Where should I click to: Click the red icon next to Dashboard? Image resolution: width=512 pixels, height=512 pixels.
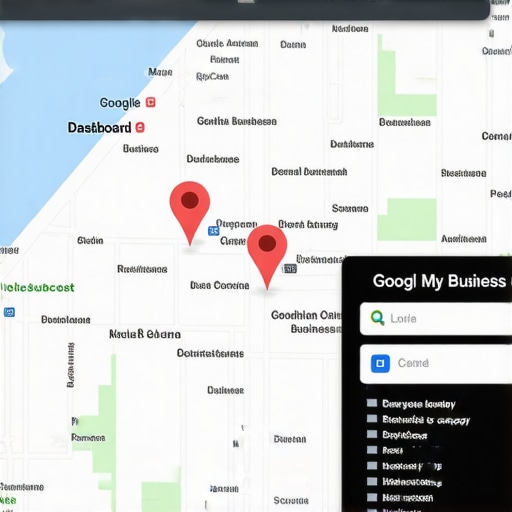pyautogui.click(x=140, y=127)
